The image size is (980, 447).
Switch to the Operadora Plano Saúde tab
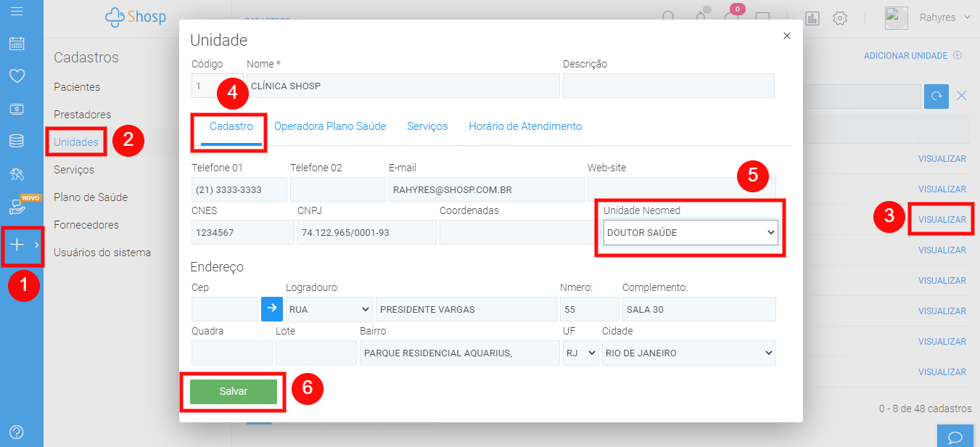pos(330,126)
